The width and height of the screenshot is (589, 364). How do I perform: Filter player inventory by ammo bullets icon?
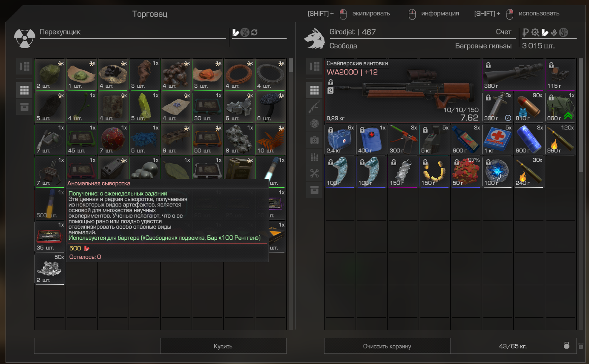(314, 157)
